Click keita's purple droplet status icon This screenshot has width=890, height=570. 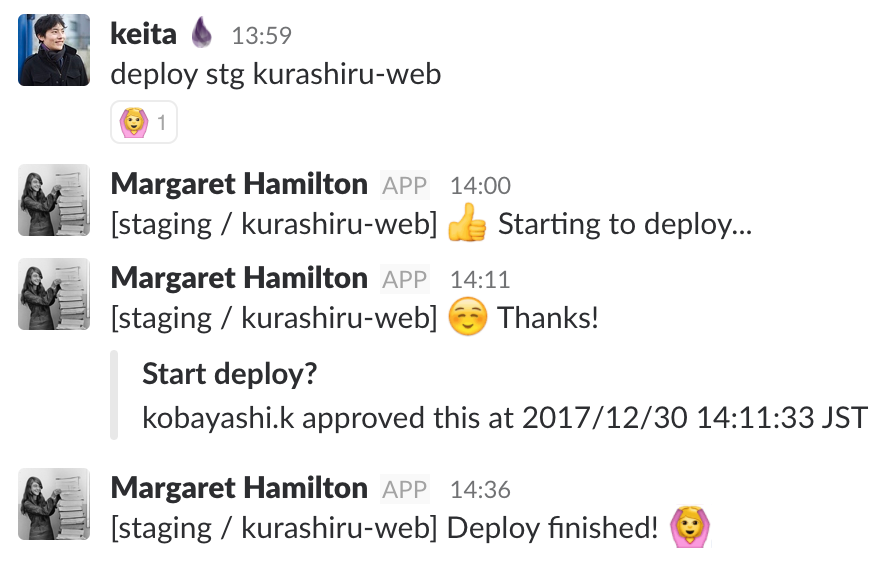[x=202, y=34]
